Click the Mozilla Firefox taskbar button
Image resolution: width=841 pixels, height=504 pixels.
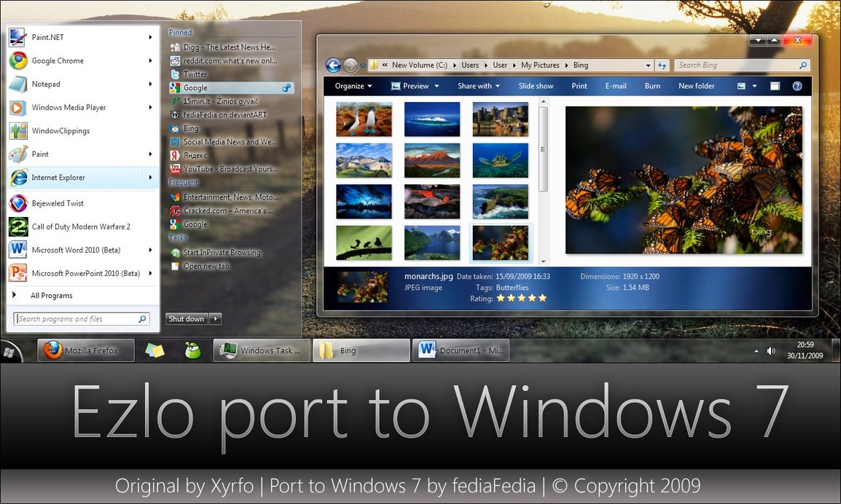coord(86,350)
